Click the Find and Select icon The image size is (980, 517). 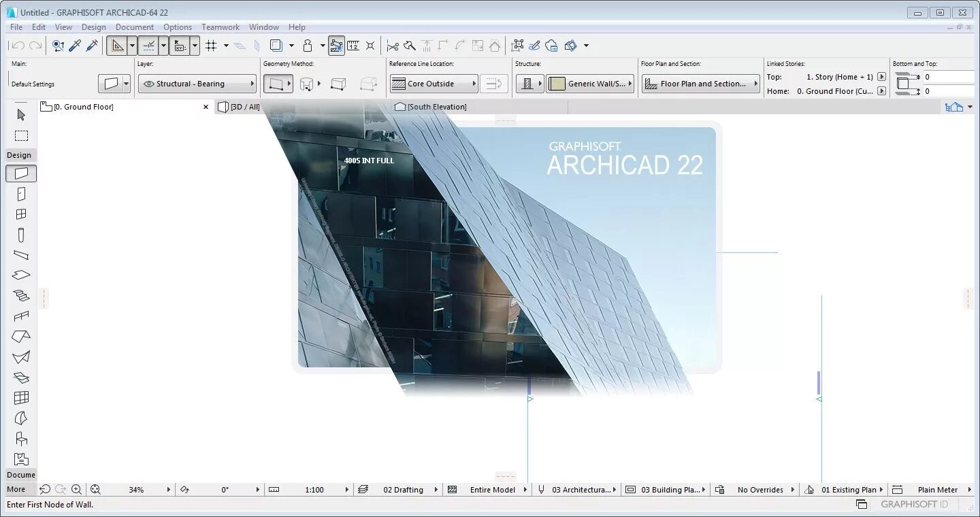click(58, 46)
